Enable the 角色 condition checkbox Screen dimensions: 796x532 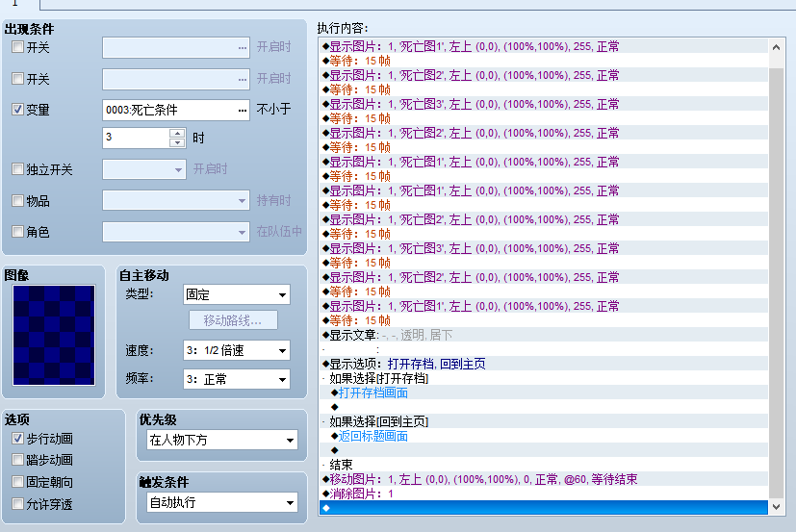point(17,232)
